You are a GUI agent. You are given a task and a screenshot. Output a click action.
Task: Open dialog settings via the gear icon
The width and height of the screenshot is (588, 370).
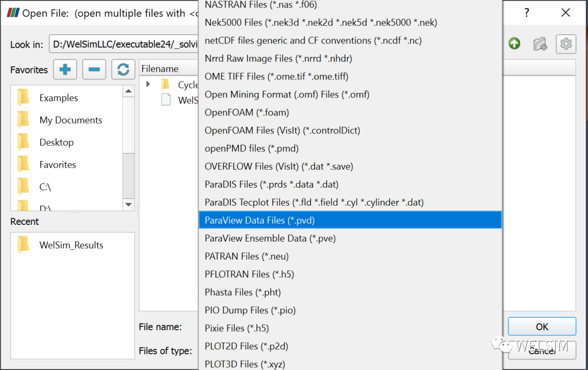coord(566,44)
